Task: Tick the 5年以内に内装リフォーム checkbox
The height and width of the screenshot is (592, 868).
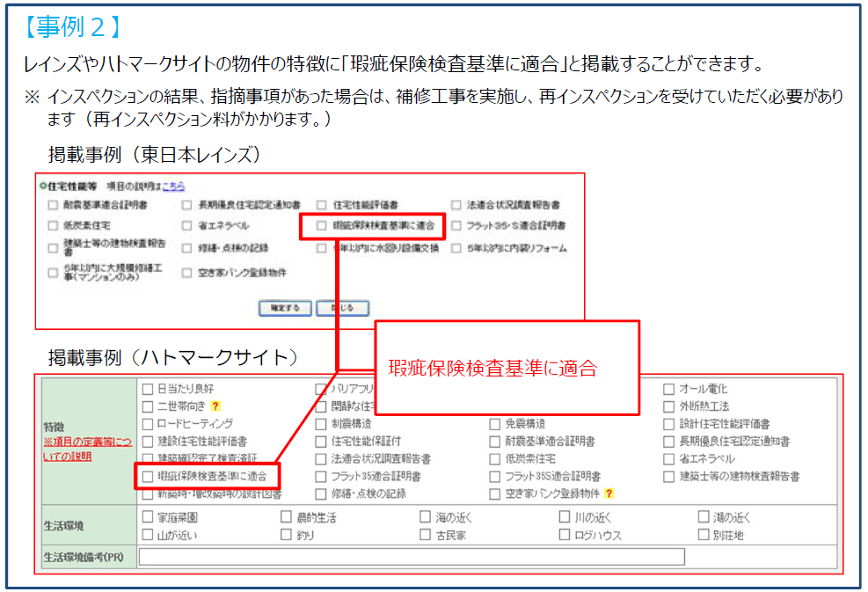Action: [456, 249]
